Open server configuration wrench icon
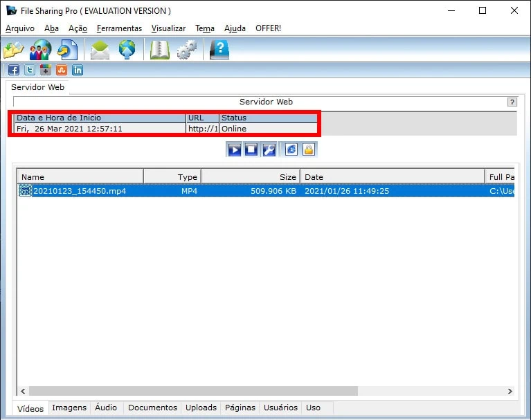 (269, 149)
